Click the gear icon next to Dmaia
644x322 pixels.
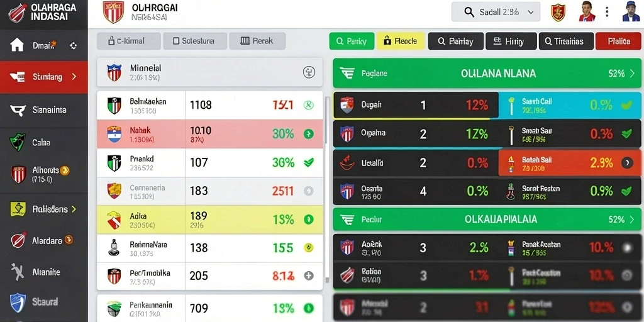(73, 45)
